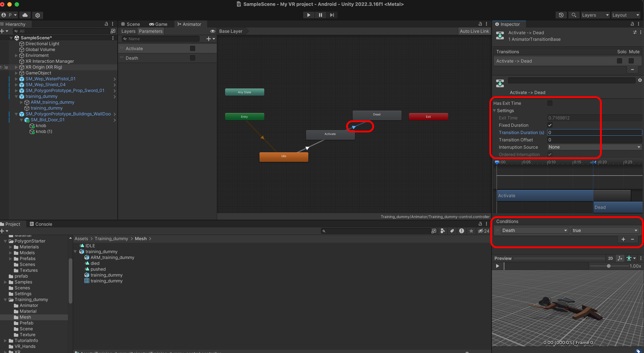Toggle layer visibility eye in Animator
This screenshot has height=353, width=644.
[213, 31]
